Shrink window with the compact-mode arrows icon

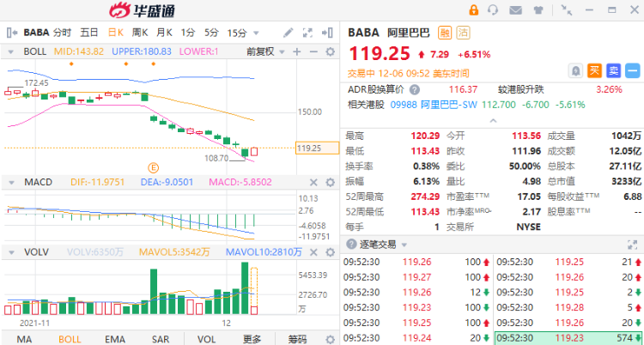click(567, 10)
